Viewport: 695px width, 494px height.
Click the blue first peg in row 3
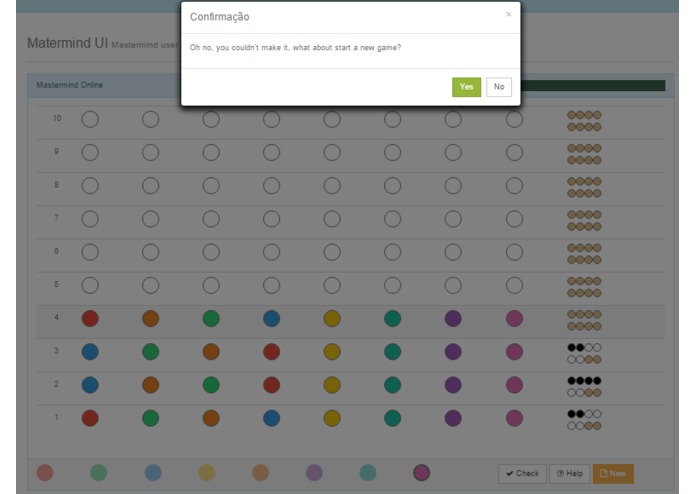90,352
